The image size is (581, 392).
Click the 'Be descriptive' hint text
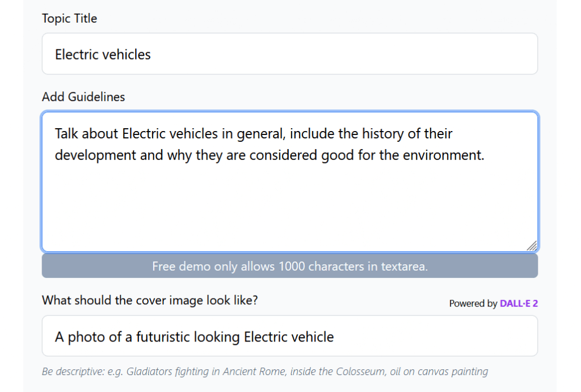[x=265, y=371]
